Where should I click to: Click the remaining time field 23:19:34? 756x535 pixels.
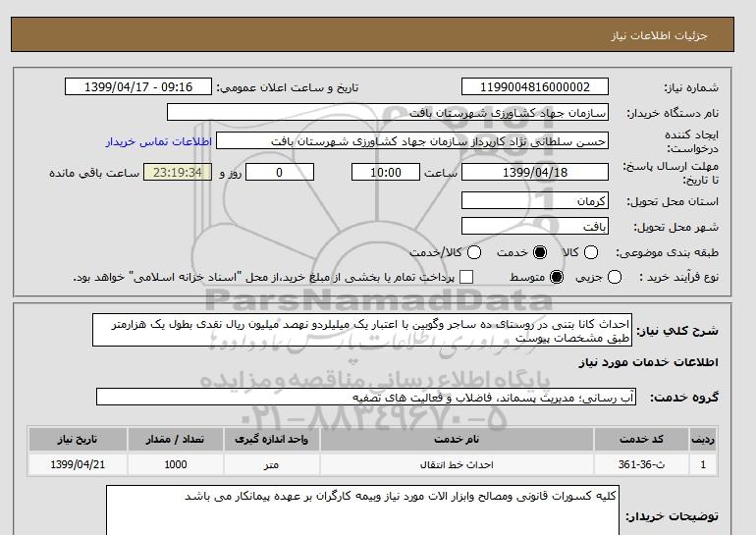coord(178,172)
